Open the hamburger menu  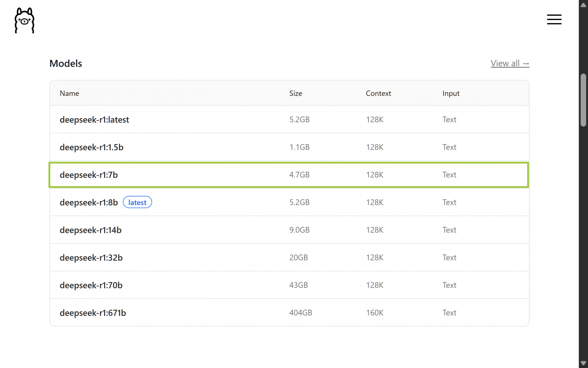(x=554, y=19)
